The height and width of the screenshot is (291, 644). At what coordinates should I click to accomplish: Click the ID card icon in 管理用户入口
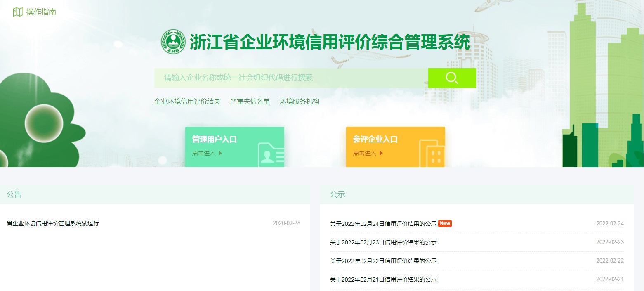pyautogui.click(x=271, y=155)
